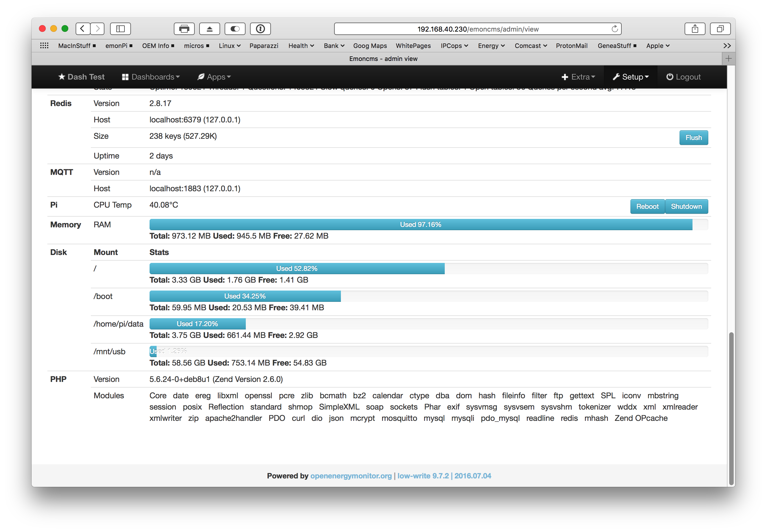
Task: Open the OEM Info bookmarks folder
Action: pos(158,46)
